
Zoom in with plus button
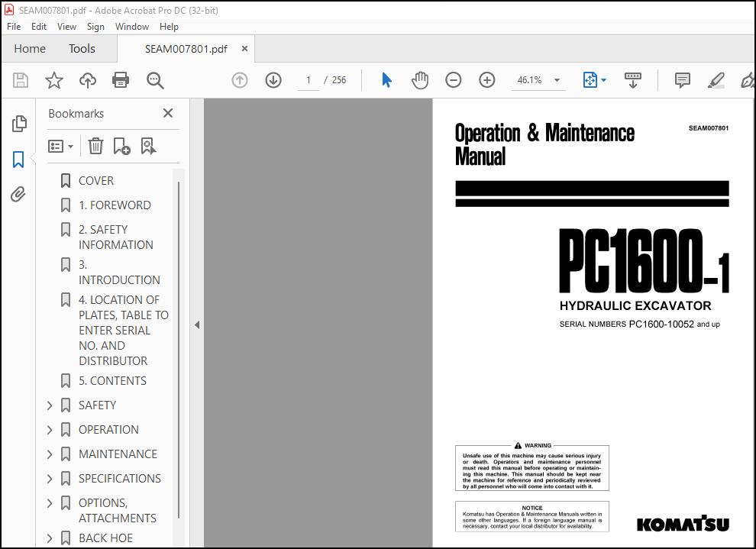point(487,80)
